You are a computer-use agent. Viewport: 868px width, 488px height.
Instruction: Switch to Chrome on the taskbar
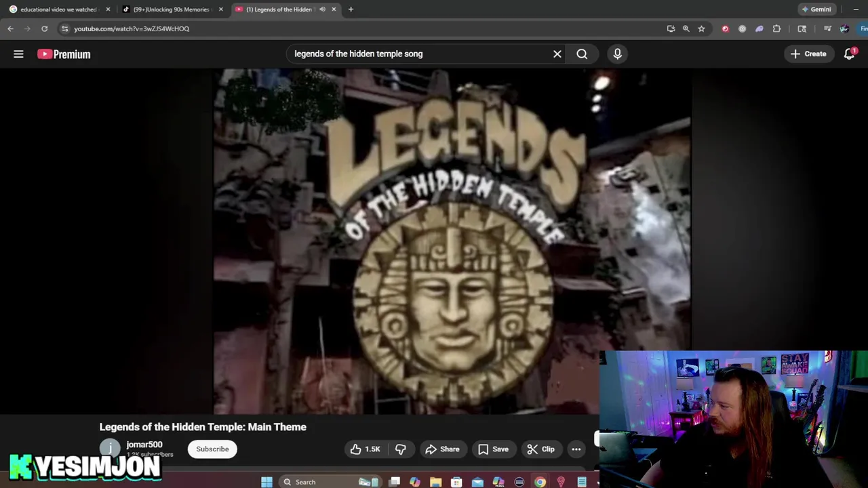coord(540,482)
